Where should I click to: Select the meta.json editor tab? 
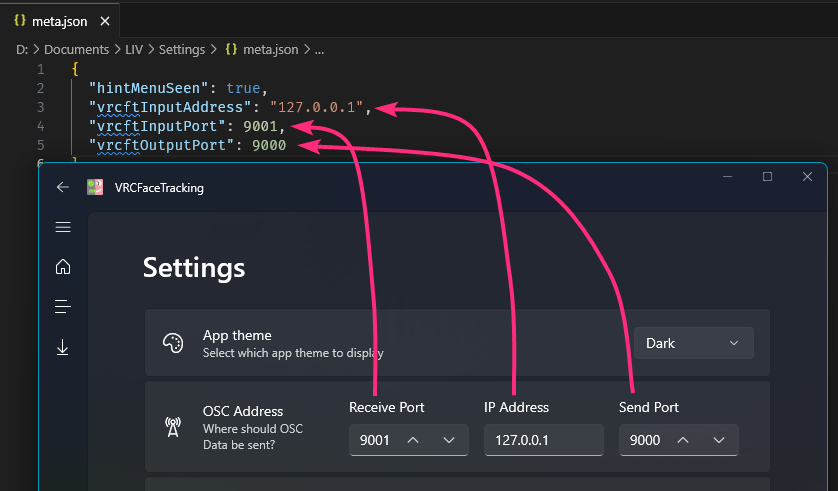point(59,21)
